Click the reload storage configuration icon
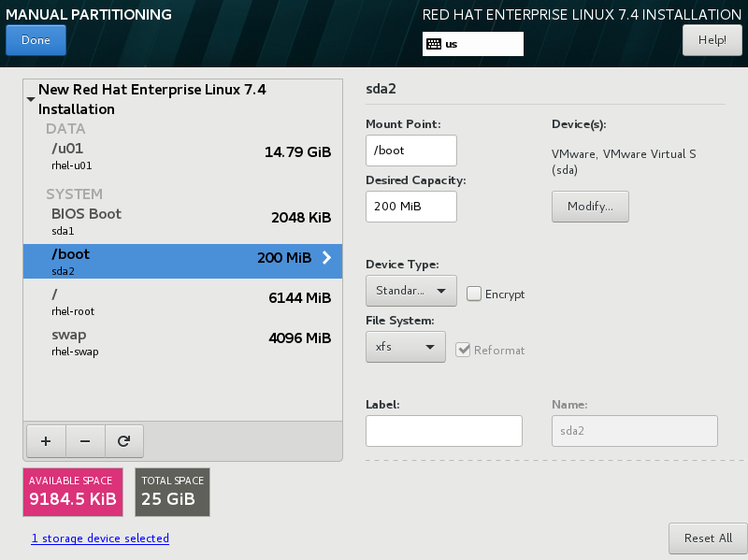This screenshot has height=560, width=748. point(124,441)
